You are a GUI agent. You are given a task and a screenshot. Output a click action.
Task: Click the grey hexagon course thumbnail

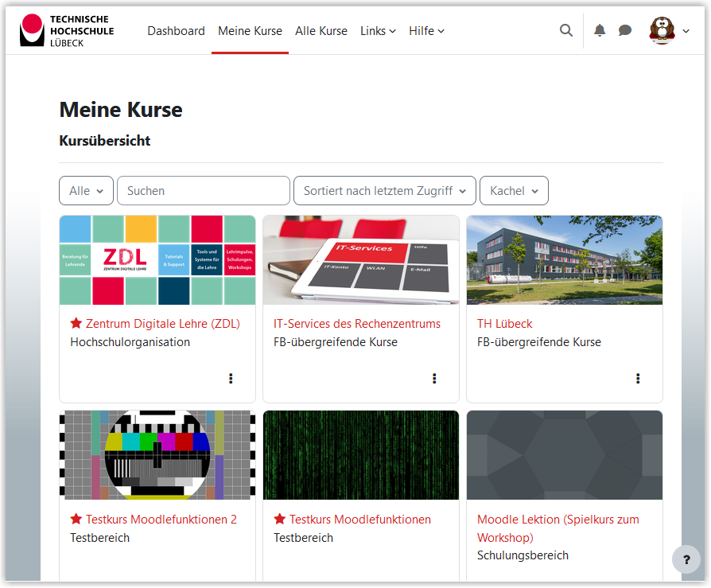(565, 455)
